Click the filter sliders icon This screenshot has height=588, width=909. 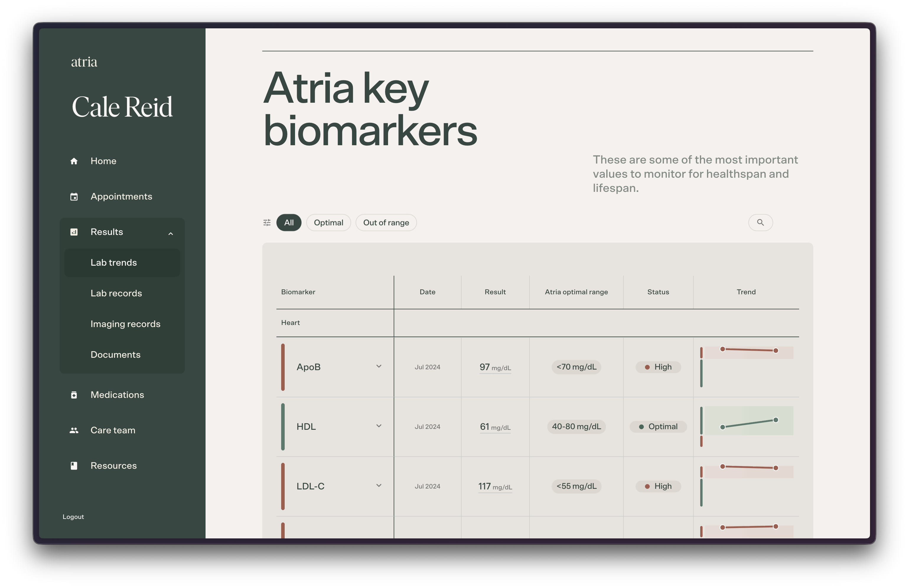tap(267, 222)
